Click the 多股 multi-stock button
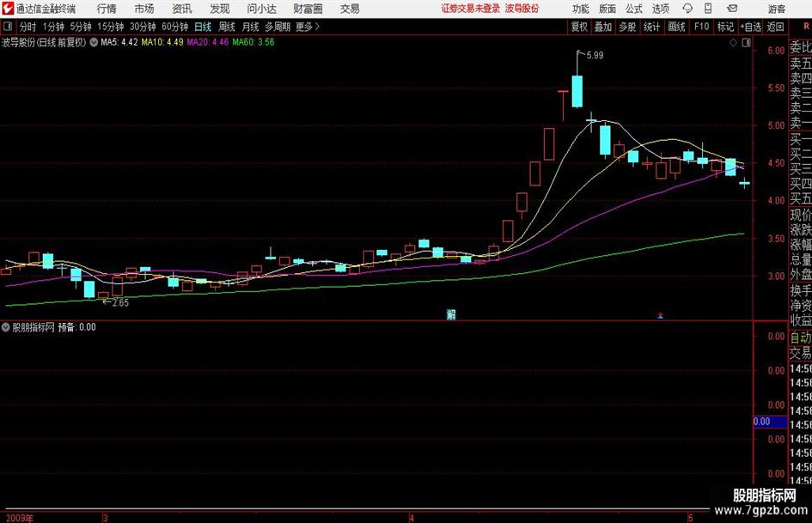 [x=627, y=27]
